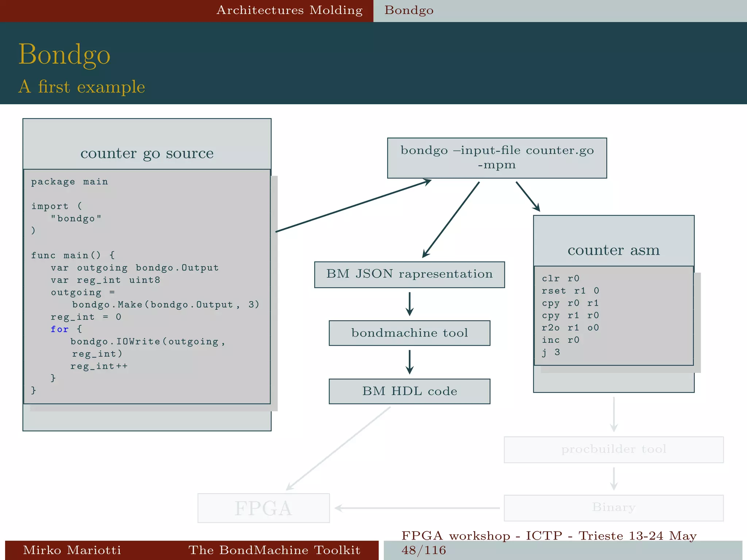Click the 'inc r0' assembly line

click(x=560, y=340)
